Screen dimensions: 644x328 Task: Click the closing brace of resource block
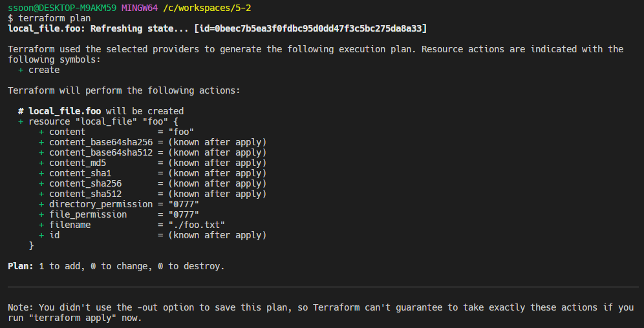(x=31, y=245)
